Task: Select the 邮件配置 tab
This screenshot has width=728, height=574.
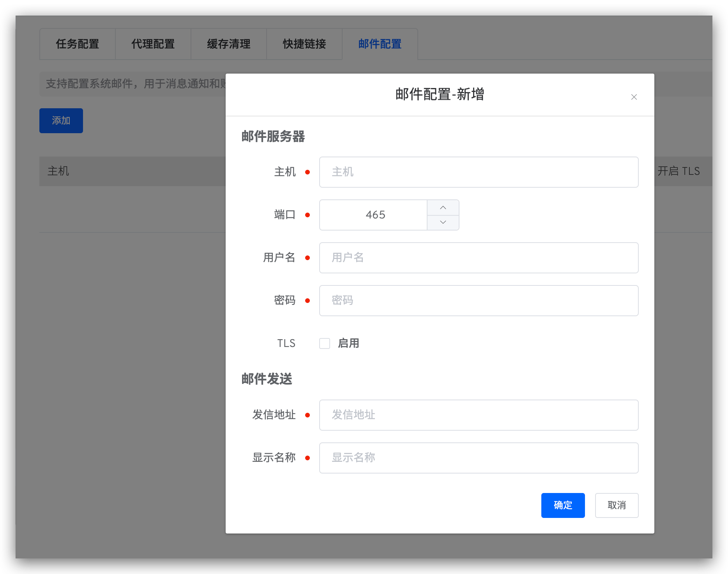Action: tap(380, 44)
